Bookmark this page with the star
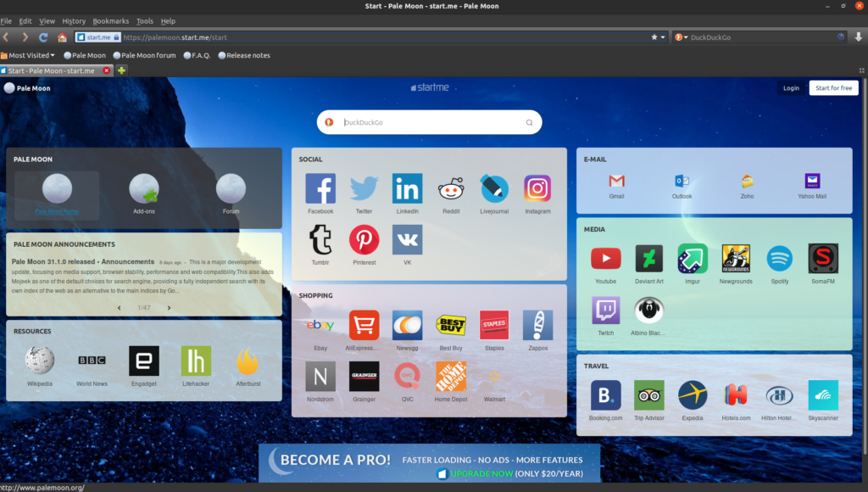The width and height of the screenshot is (868, 492). [654, 37]
